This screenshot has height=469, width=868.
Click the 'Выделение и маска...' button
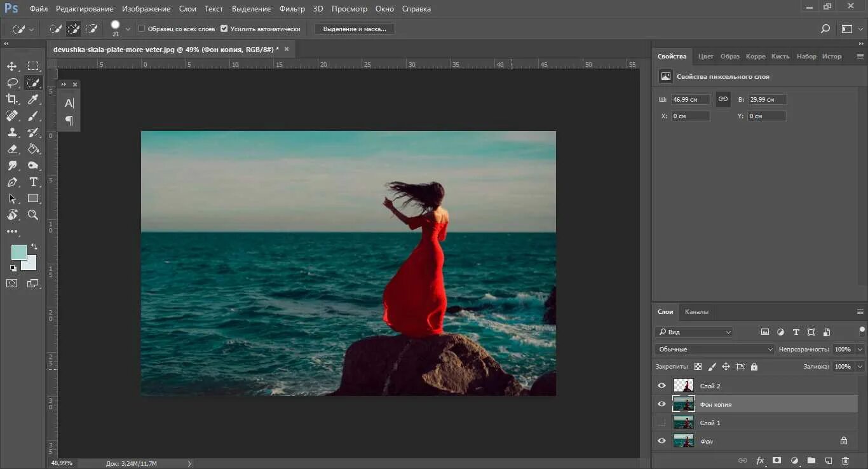[355, 29]
